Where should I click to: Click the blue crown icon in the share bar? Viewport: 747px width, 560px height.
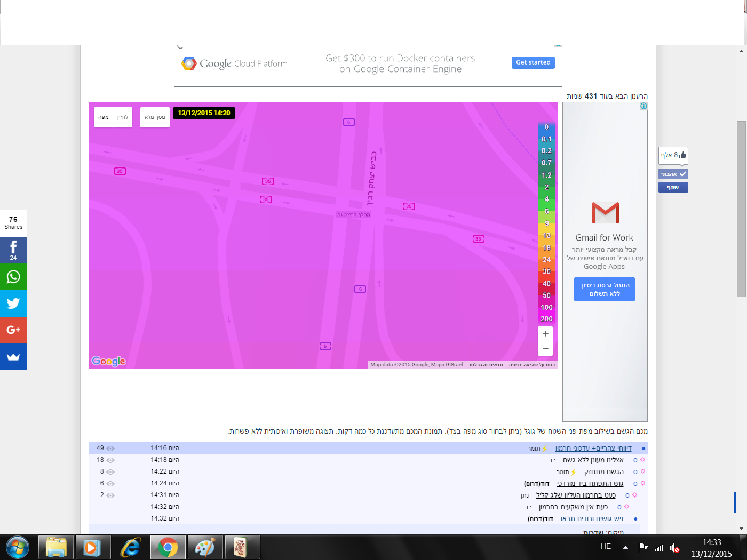[13, 357]
